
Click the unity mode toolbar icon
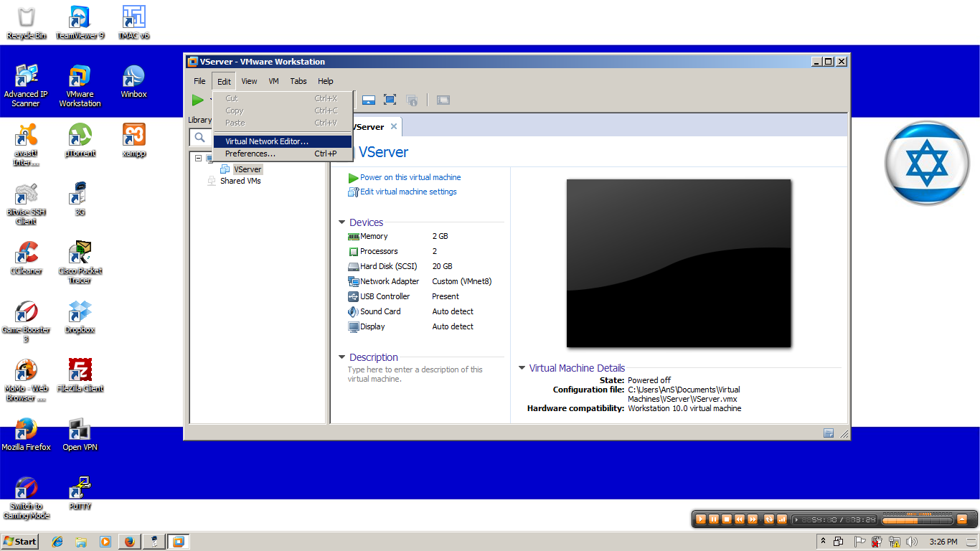point(411,100)
